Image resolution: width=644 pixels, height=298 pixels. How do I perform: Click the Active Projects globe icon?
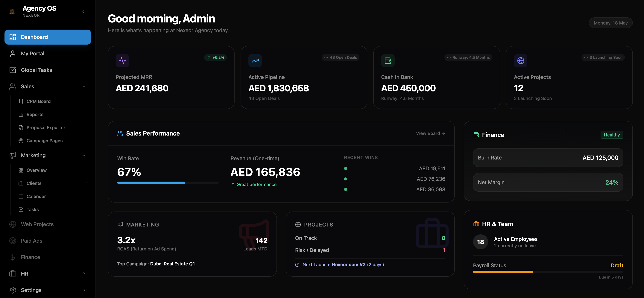coord(520,60)
